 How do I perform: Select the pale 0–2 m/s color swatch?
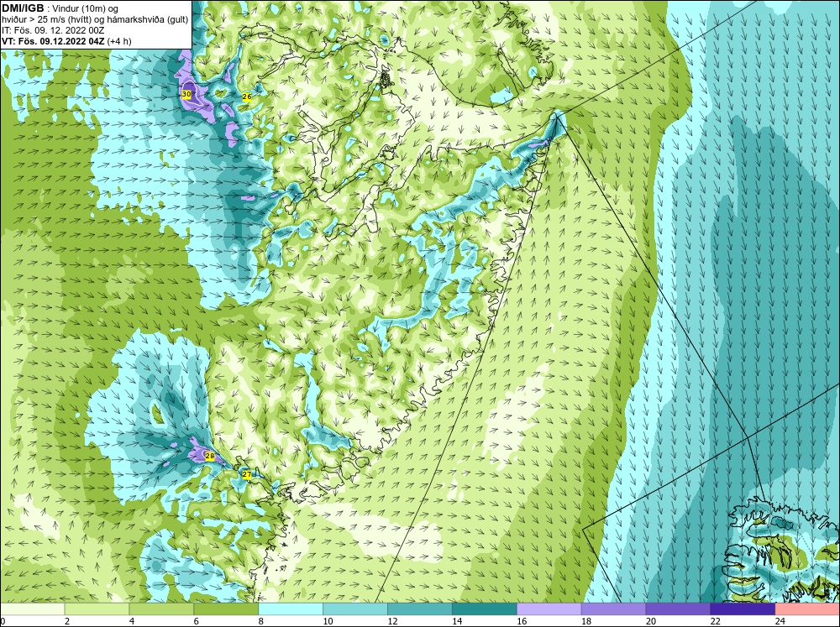click(x=32, y=609)
